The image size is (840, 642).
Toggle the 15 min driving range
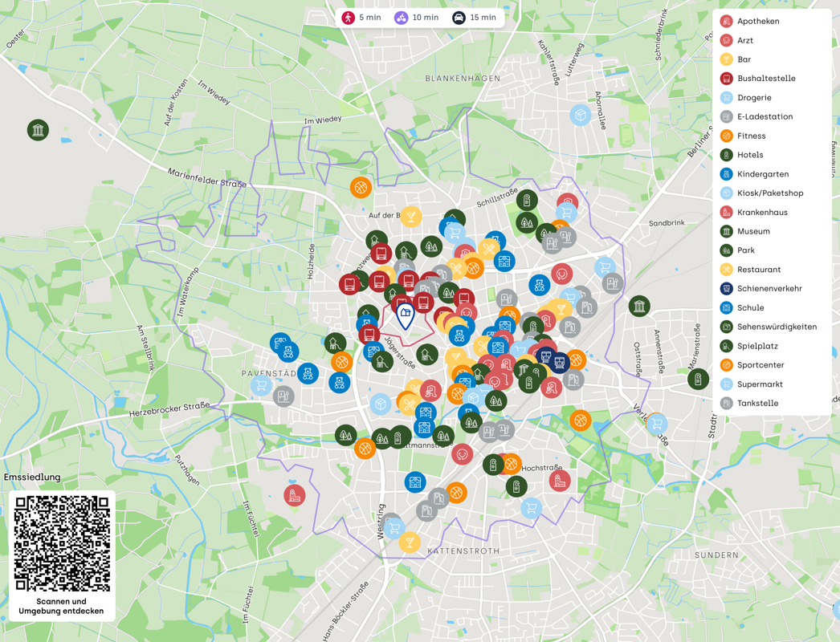(474, 18)
